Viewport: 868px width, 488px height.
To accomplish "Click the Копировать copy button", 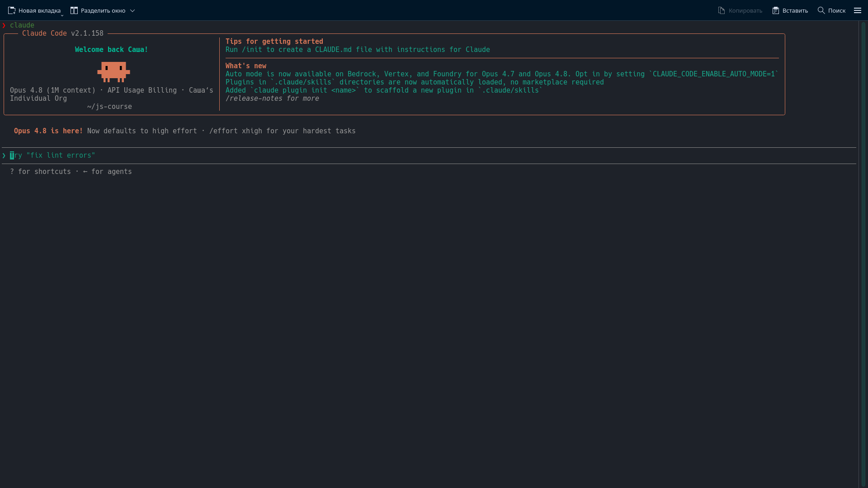I will click(x=740, y=10).
